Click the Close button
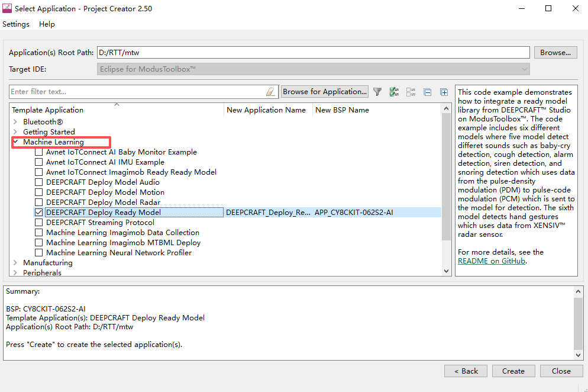The height and width of the screenshot is (392, 588). point(561,371)
